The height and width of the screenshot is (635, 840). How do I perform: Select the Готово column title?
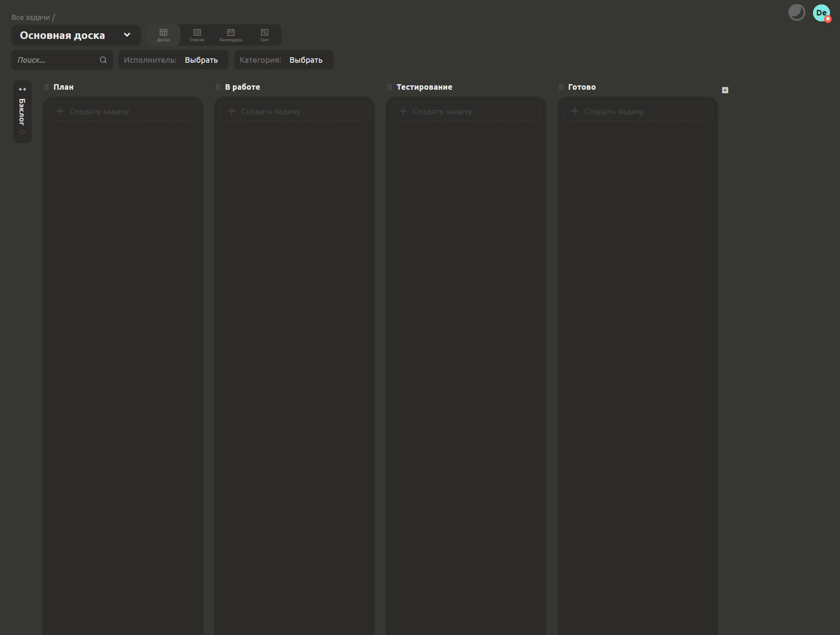pos(582,87)
